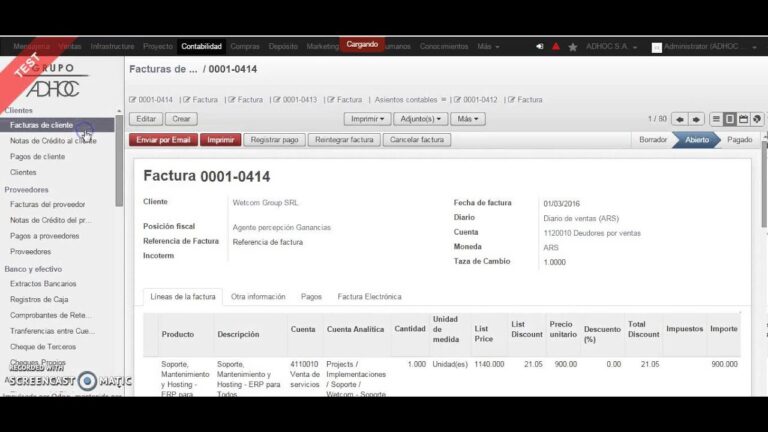Open Extractos Bancarios in sidebar
Image resolution: width=768 pixels, height=432 pixels.
pyautogui.click(x=43, y=284)
